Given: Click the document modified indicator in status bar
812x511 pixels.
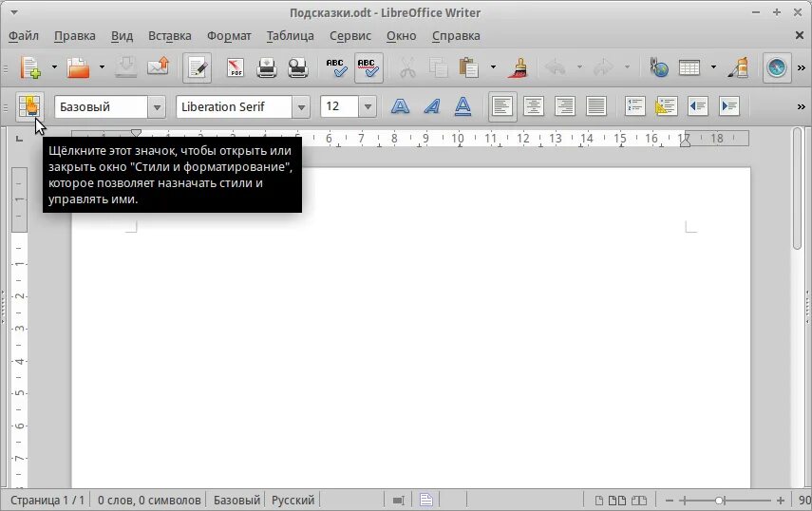Looking at the screenshot, I should pos(426,501).
